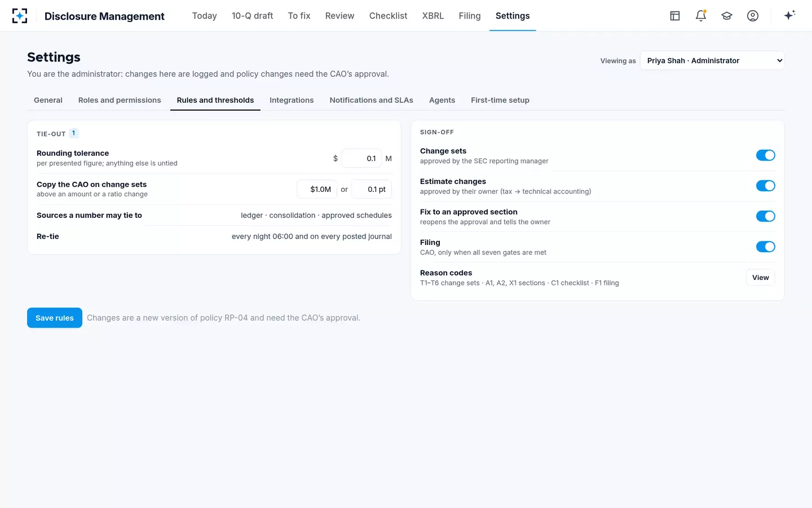Edit the 0.1 pt ratio field
Viewport: 812px width, 508px height.
372,189
